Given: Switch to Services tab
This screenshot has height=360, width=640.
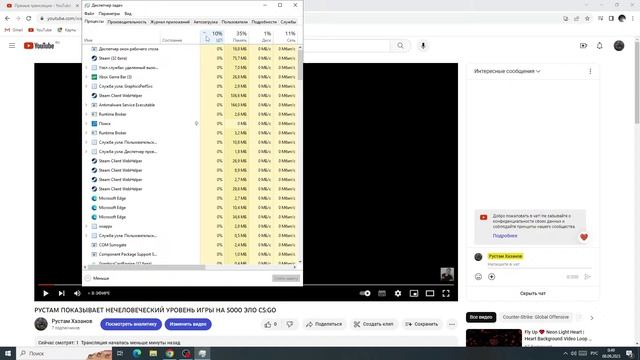Looking at the screenshot, I should (288, 22).
